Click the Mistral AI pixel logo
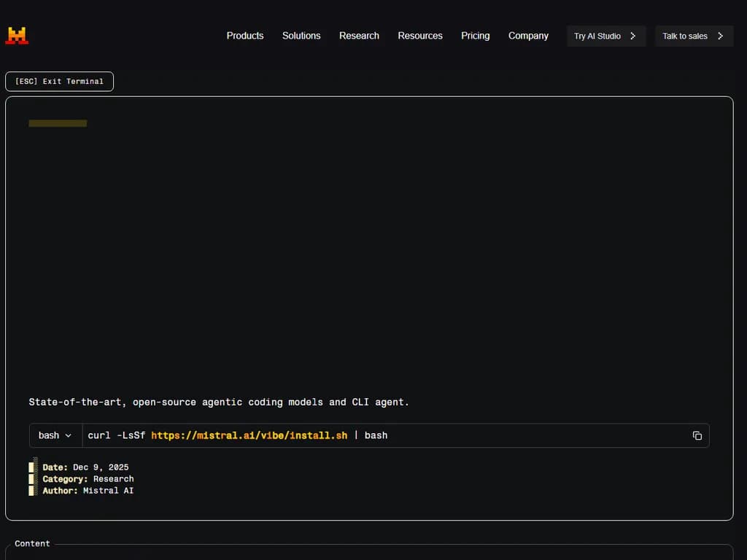 pos(16,34)
